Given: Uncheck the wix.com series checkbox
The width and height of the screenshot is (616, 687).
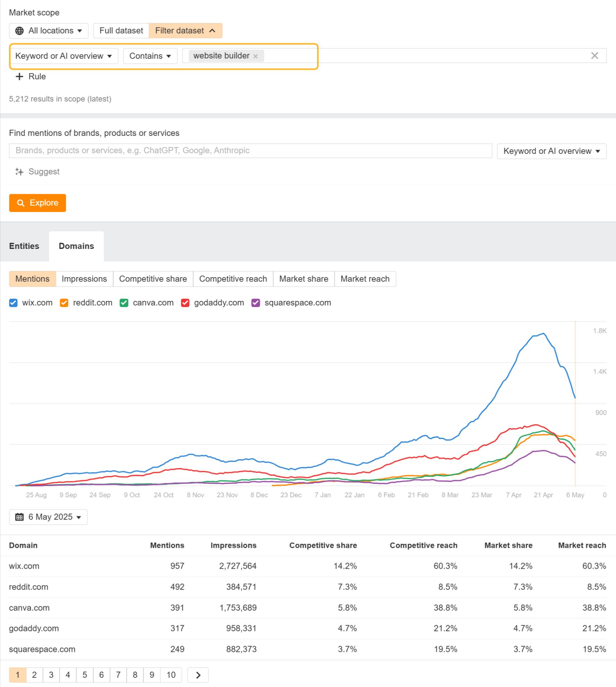Looking at the screenshot, I should (13, 303).
